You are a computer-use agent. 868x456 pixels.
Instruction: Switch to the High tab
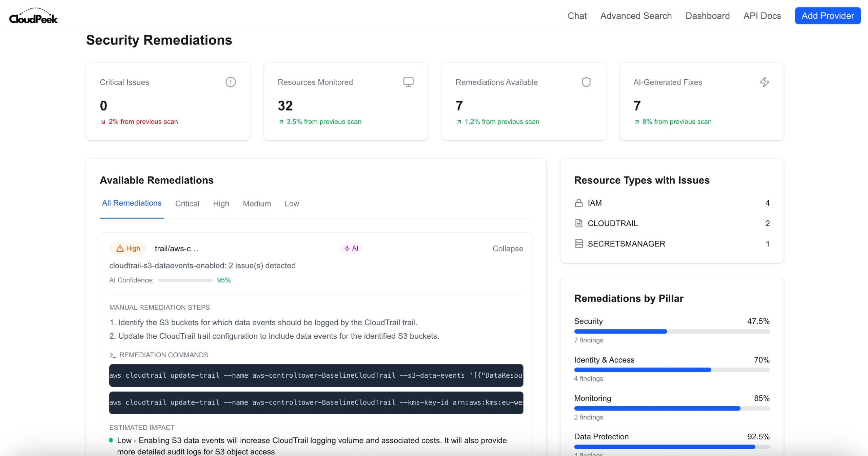(221, 203)
